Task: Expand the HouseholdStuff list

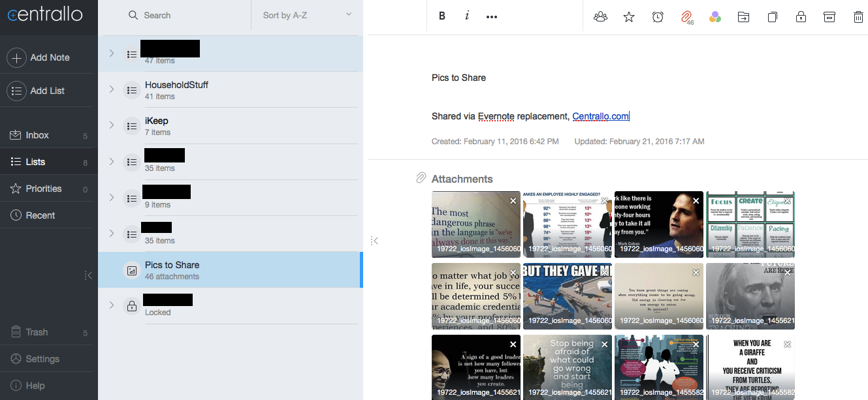Action: [x=112, y=89]
